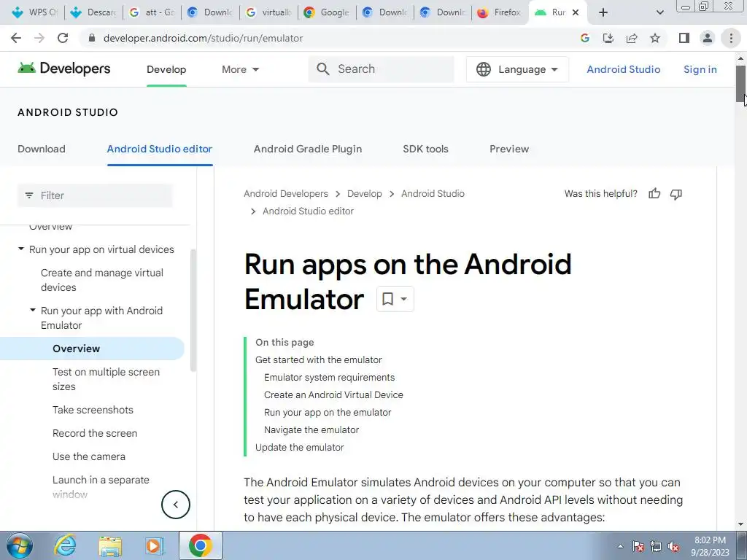This screenshot has height=560, width=747.
Task: Close the current Run tab
Action: pyautogui.click(x=576, y=12)
